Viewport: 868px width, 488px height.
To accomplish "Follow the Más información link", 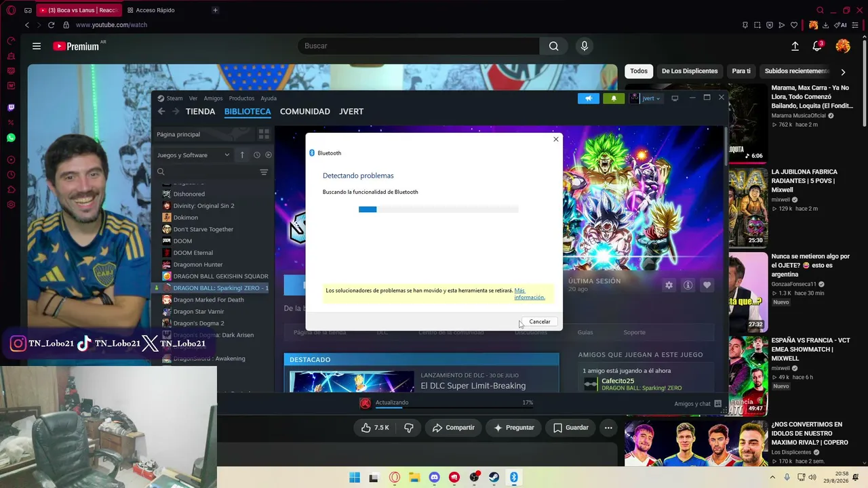I will click(x=529, y=294).
